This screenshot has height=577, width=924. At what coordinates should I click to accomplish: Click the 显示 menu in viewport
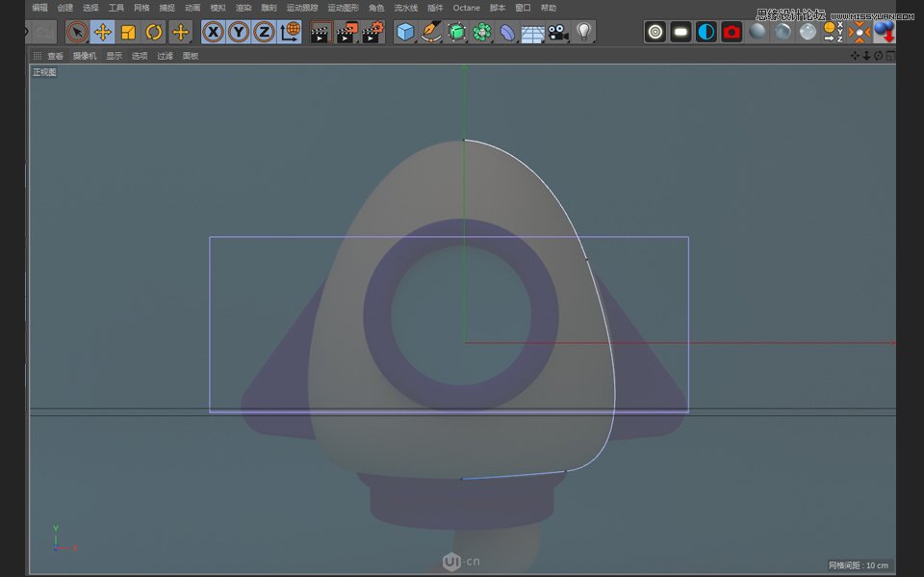(x=114, y=55)
